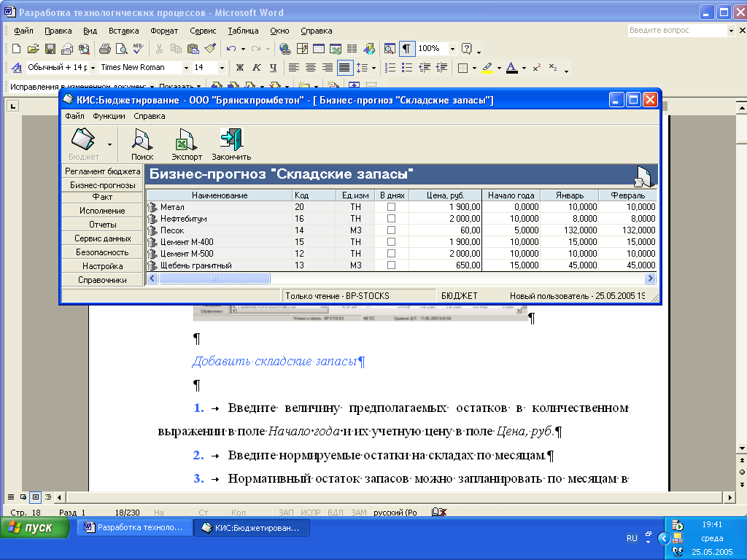Create a new document in Word toolbar

tap(16, 49)
